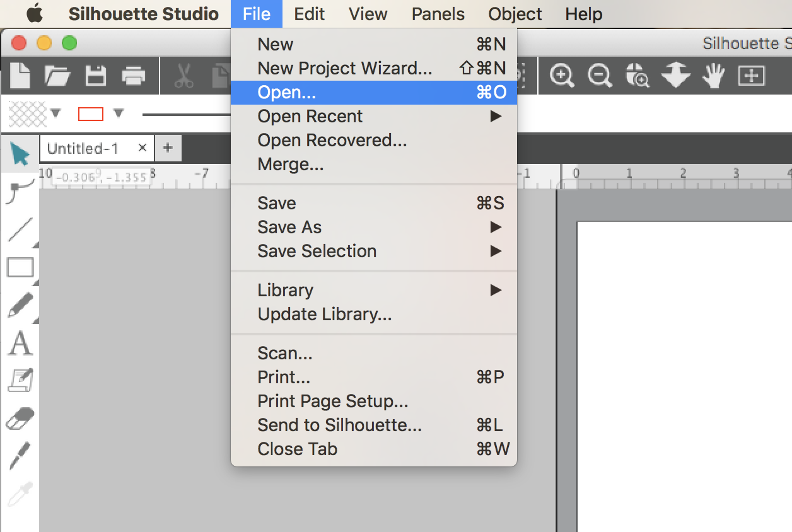Create a new tab with the plus button
Image resolution: width=792 pixels, height=532 pixels.
[x=167, y=147]
